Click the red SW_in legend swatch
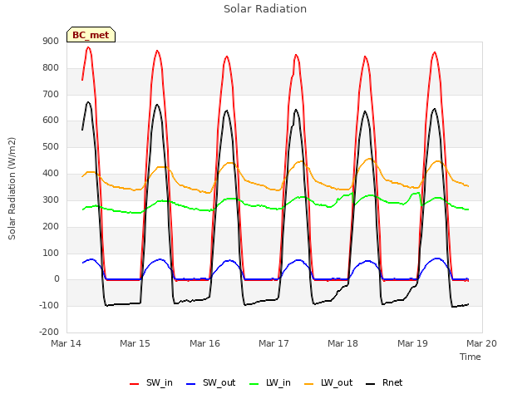The image size is (532, 399). point(135,384)
